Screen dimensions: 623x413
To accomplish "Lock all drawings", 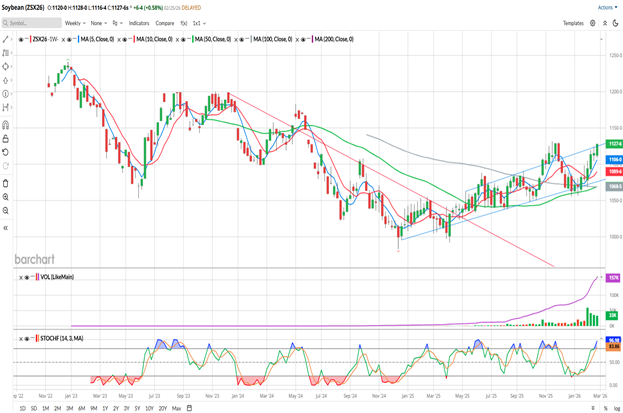I will (5, 139).
